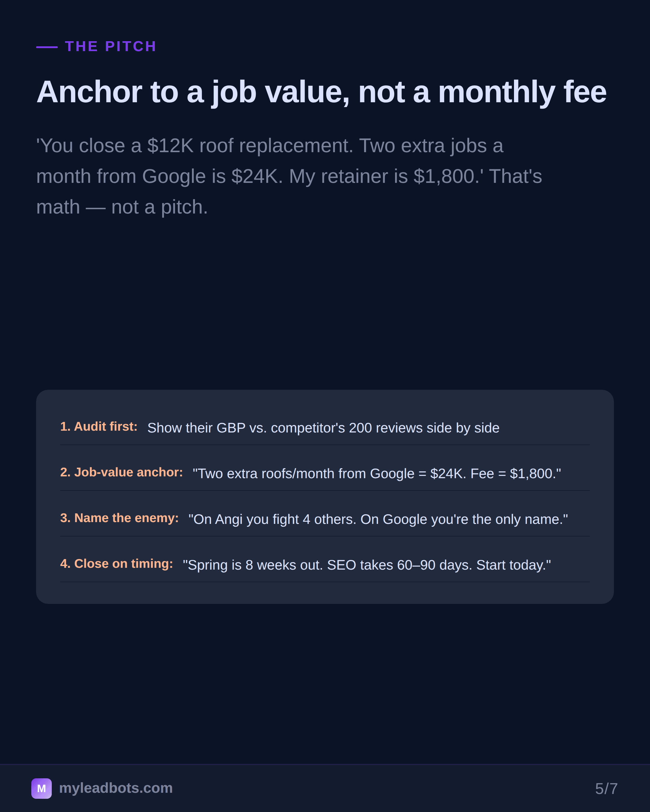Click the purple dash before THE PITCH

point(47,47)
